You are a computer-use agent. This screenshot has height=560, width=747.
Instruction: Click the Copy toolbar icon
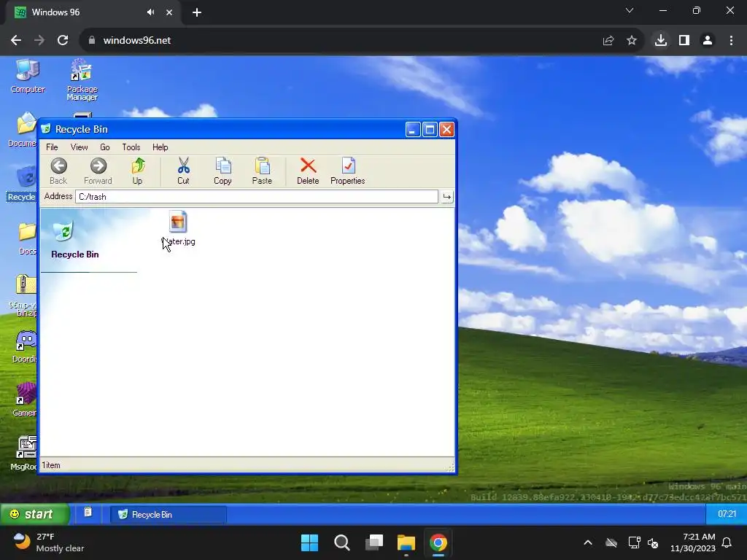tap(222, 171)
